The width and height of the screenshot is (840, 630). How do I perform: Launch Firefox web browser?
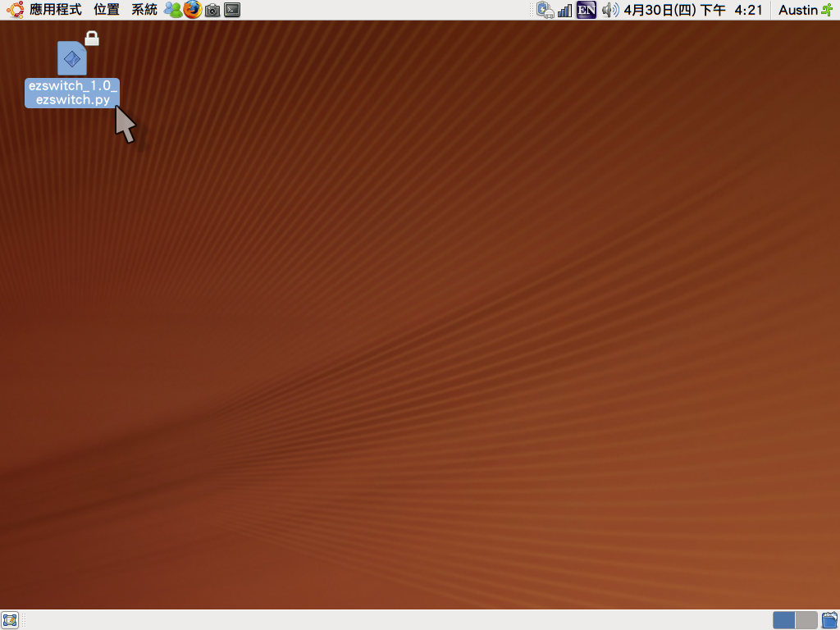[x=193, y=10]
